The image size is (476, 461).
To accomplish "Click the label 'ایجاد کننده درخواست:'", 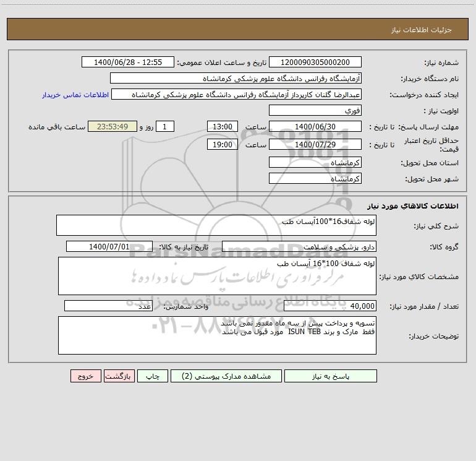I will 424,95.
